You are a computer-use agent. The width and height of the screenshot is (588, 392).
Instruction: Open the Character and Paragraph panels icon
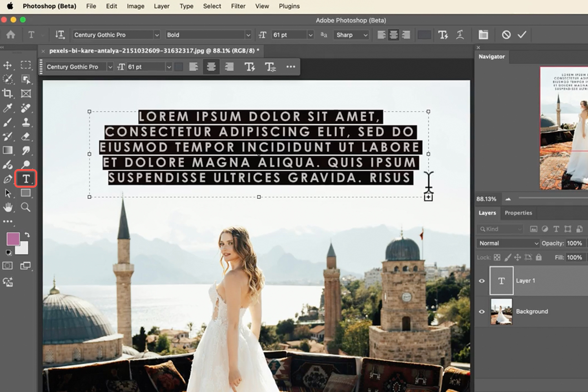pos(483,35)
